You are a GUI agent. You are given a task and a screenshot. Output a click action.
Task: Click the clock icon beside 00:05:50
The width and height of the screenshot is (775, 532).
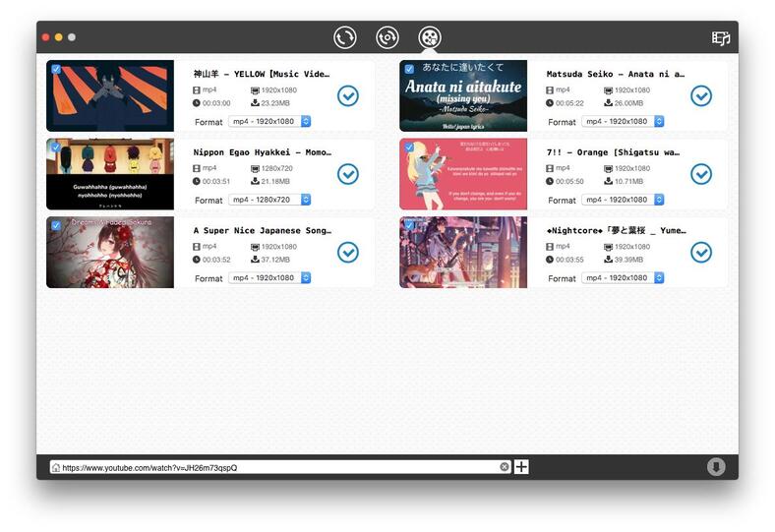click(550, 181)
